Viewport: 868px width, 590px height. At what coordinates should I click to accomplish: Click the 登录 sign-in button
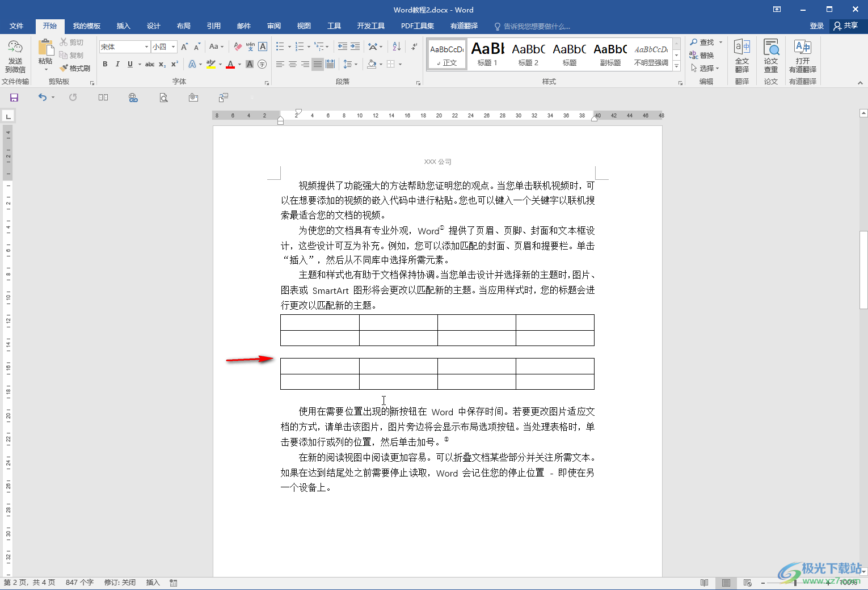pos(816,26)
